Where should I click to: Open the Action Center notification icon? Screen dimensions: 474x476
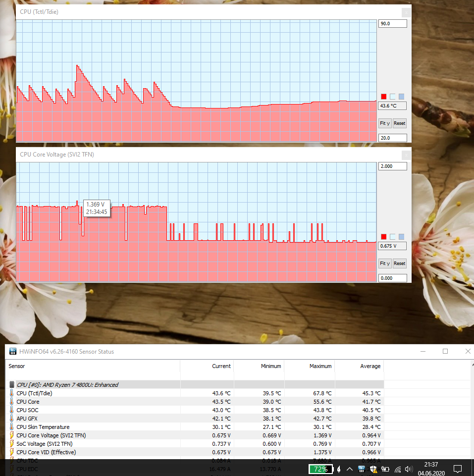point(457,469)
